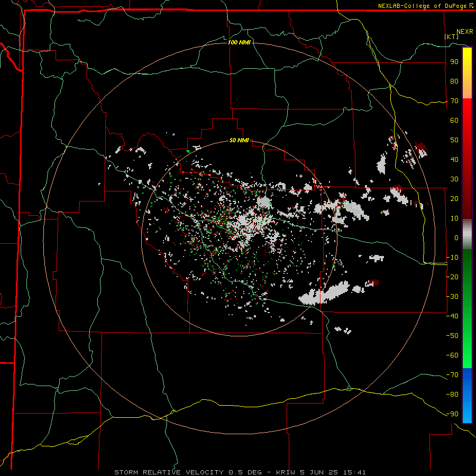Click the -70 value on velocity scale
The width and height of the screenshot is (476, 476).
[x=452, y=375]
